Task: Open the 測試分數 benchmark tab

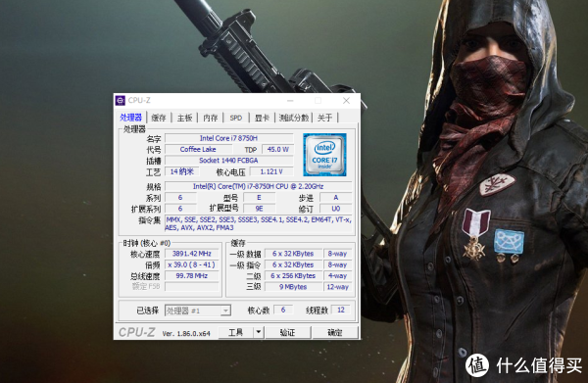Action: [294, 118]
